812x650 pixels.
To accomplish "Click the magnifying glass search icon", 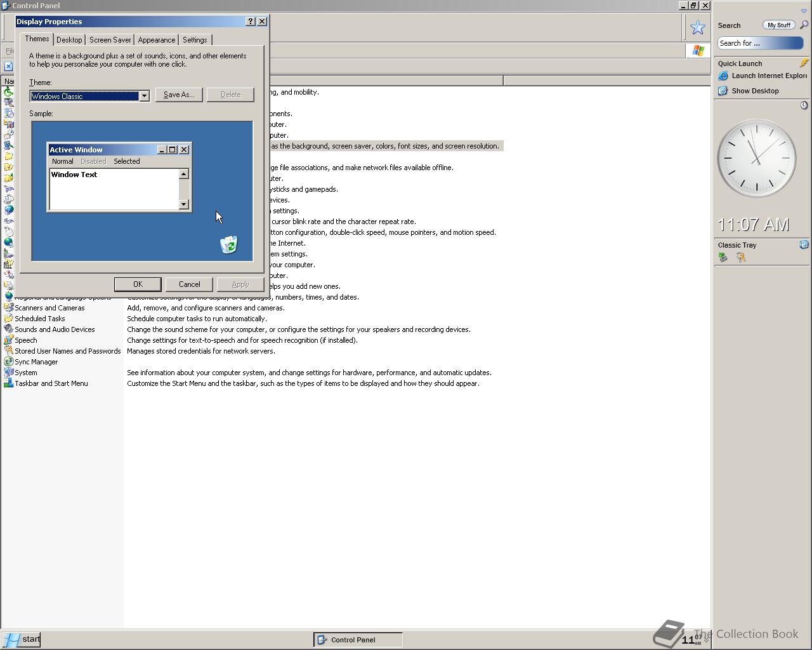I will (x=804, y=25).
